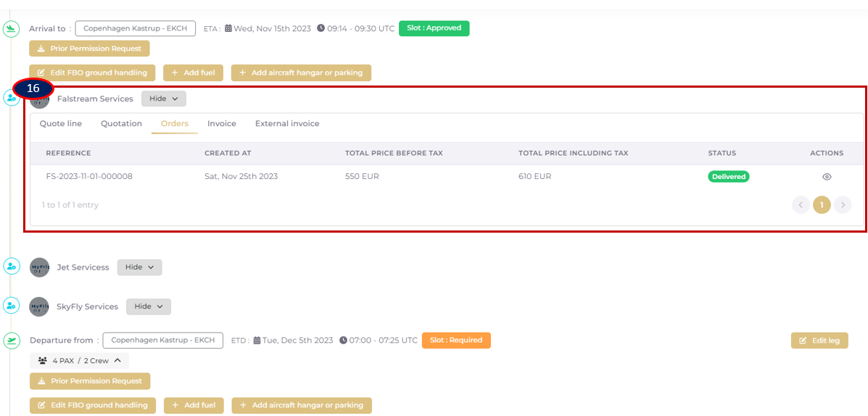868x416 pixels.
Task: Collapse Falstream Services with Hide dropdown
Action: click(163, 99)
